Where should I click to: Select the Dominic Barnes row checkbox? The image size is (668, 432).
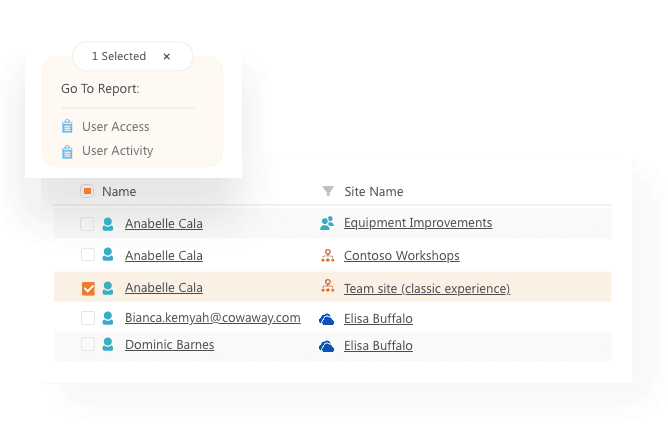[x=88, y=345]
